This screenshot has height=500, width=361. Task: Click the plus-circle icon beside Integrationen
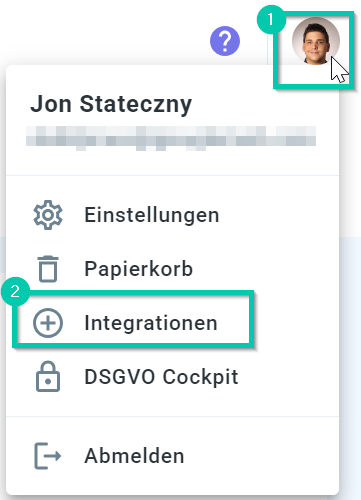48,323
